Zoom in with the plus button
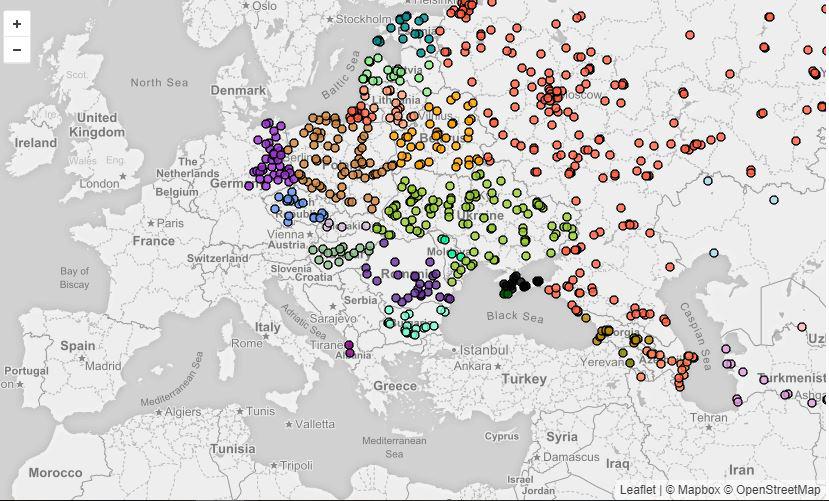829x501 pixels. pos(17,24)
